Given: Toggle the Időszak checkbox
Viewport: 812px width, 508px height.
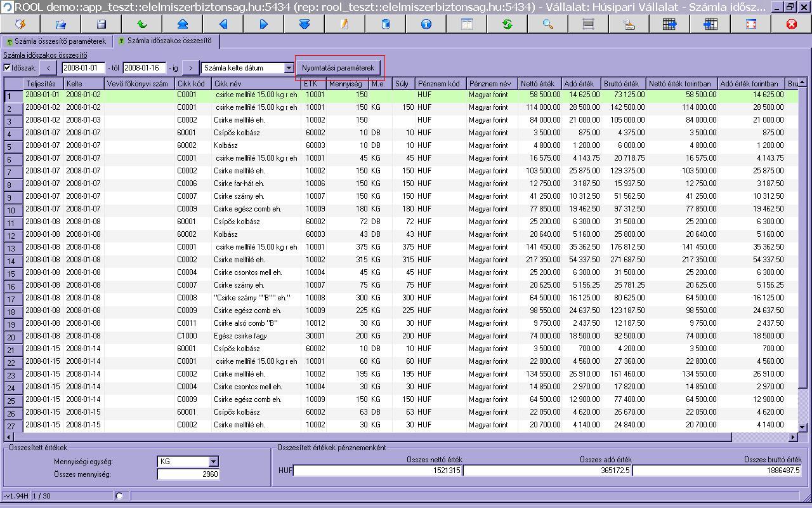Looking at the screenshot, I should pyautogui.click(x=7, y=68).
